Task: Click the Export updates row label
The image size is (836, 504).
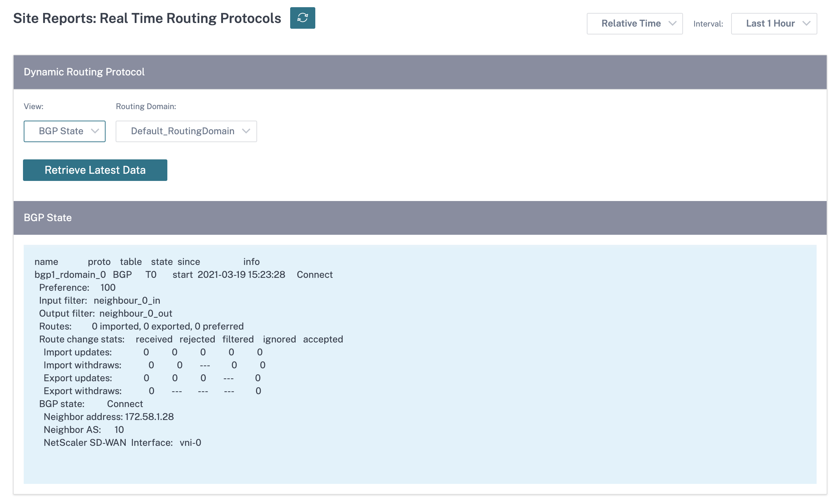Action: coord(78,378)
